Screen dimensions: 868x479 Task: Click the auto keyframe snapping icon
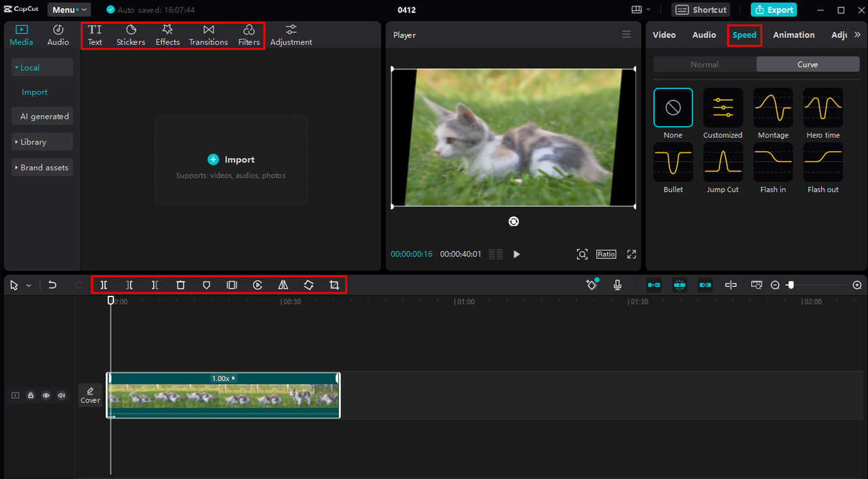click(592, 285)
